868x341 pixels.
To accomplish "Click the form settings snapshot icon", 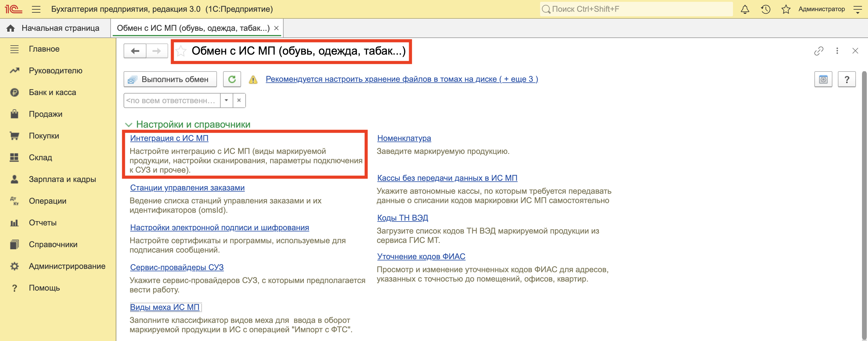I will pos(823,80).
